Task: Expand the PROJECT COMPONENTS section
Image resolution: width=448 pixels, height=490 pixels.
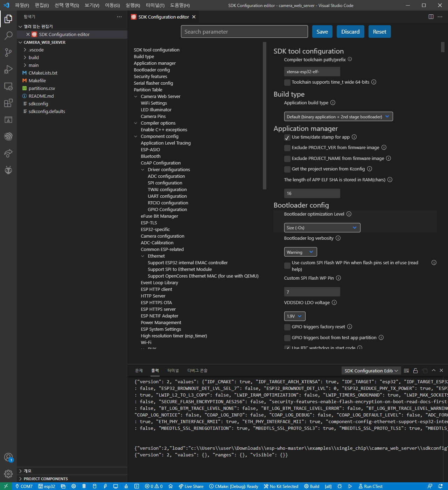Action: tap(72, 479)
